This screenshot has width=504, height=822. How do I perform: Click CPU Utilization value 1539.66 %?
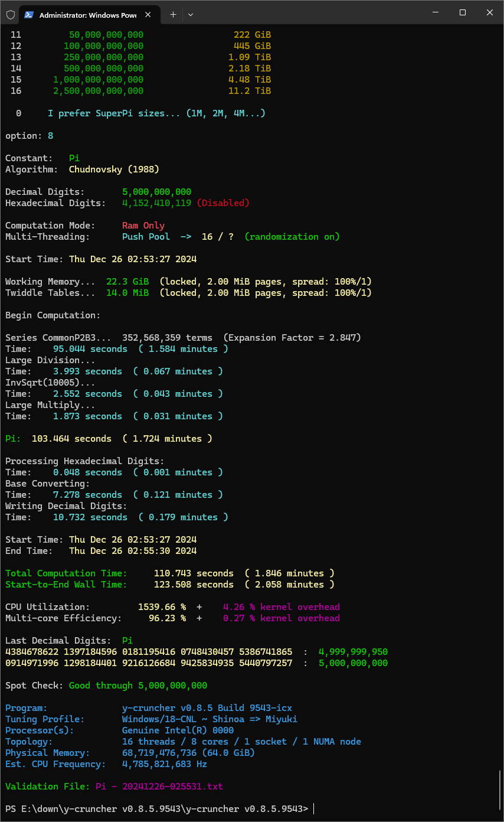(162, 607)
